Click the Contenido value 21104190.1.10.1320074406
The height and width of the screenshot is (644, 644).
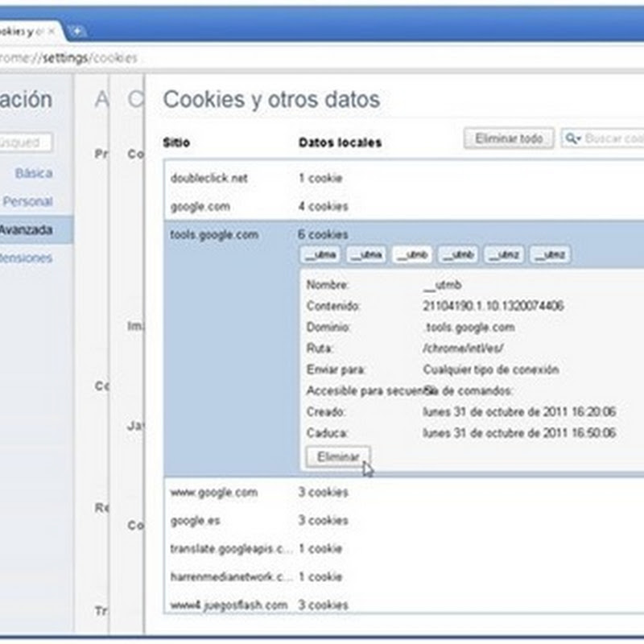click(x=493, y=306)
